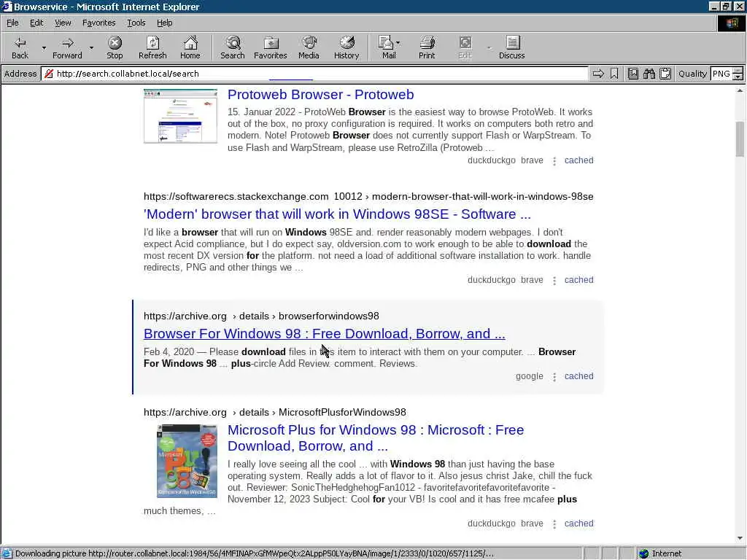Viewport: 747px width, 560px height.
Task: Click the Protoweb Browser screenshot thumbnail
Action: point(181,116)
